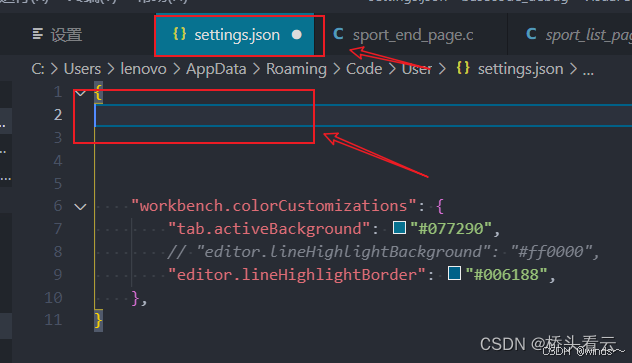Click the "workbench.colorCustomizations" key text
The height and width of the screenshot is (363, 632).
(x=274, y=206)
